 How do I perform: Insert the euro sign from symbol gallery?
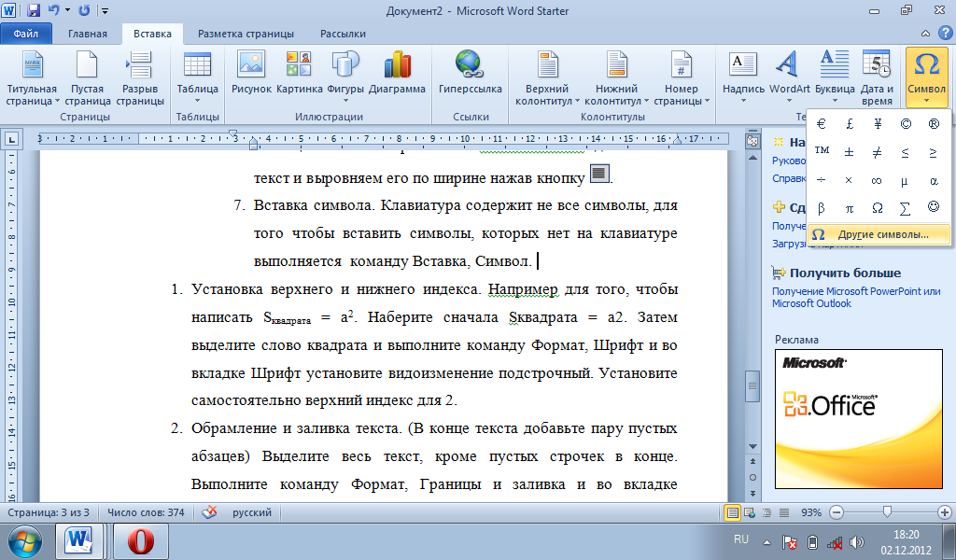pyautogui.click(x=821, y=123)
